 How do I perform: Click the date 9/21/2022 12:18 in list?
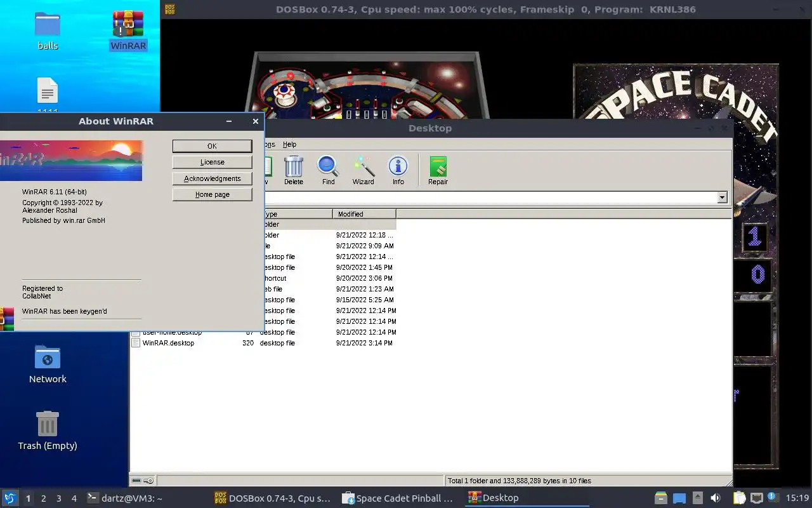(364, 235)
